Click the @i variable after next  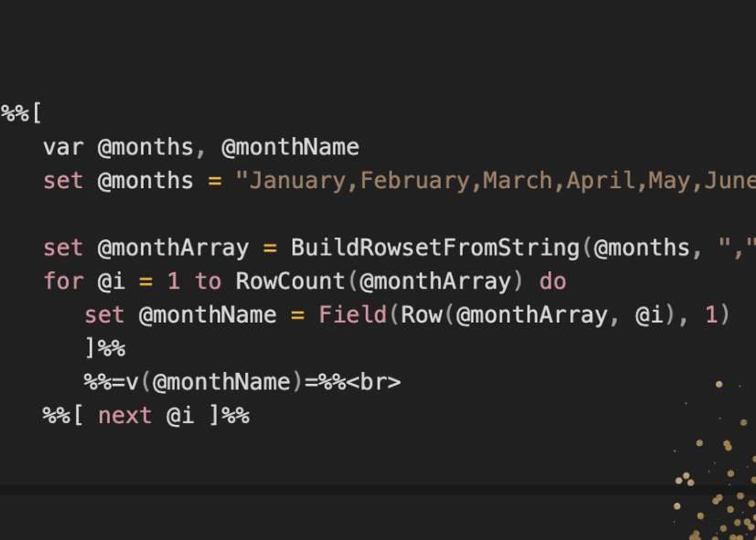(180, 416)
